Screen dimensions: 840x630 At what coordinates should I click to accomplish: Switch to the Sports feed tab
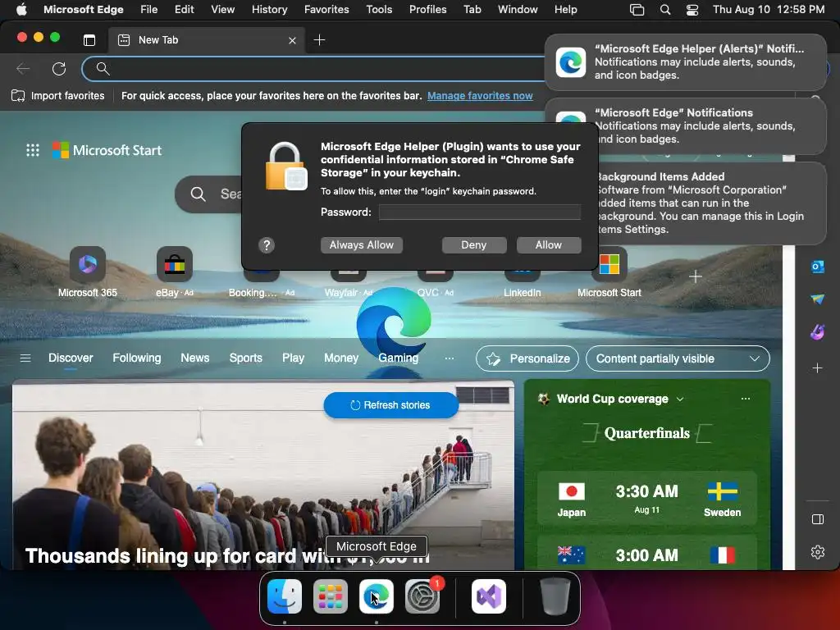tap(246, 358)
